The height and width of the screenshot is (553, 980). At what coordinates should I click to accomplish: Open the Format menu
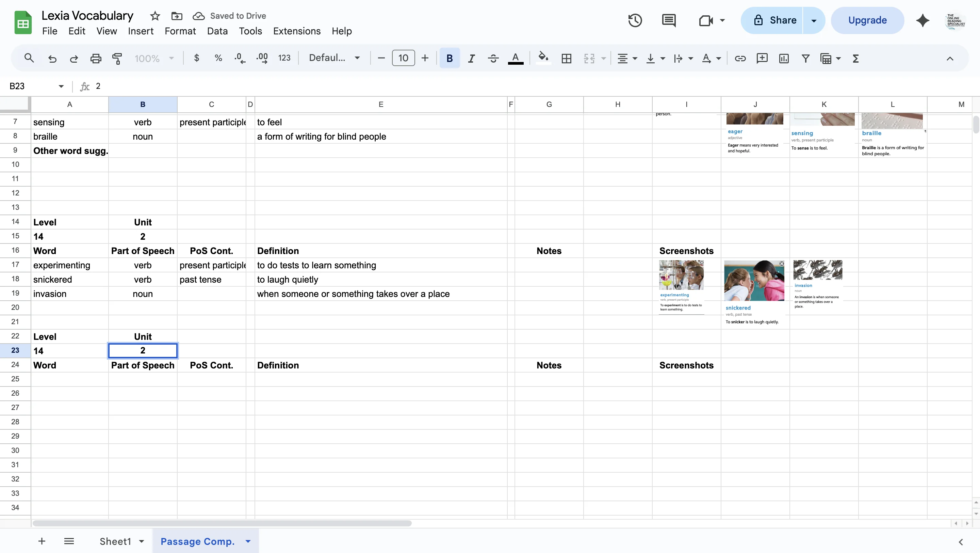pyautogui.click(x=180, y=31)
